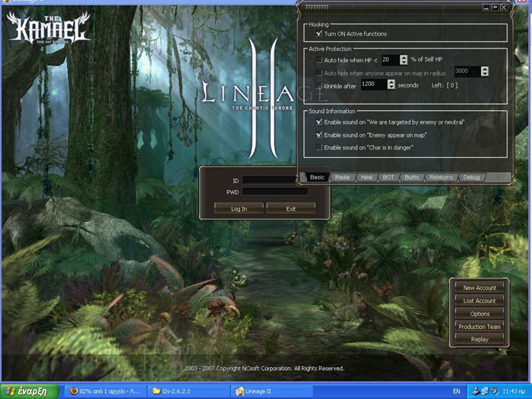Click the Log In button
The image size is (532, 399).
click(x=239, y=208)
